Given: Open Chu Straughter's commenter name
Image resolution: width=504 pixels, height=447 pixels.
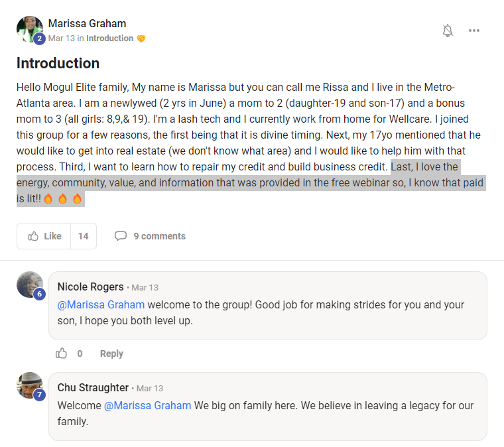Looking at the screenshot, I should pyautogui.click(x=93, y=388).
